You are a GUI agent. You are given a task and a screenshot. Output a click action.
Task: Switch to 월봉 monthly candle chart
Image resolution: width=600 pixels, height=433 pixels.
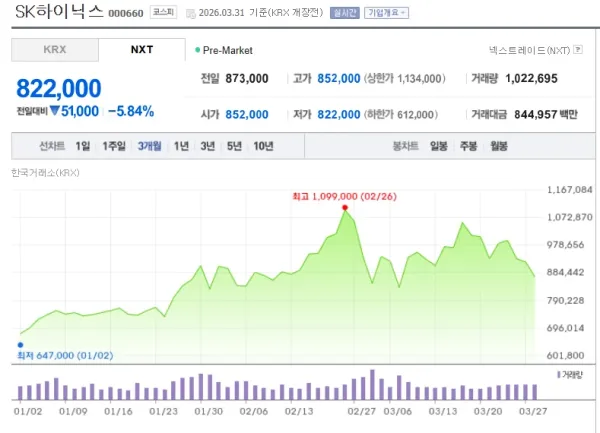pyautogui.click(x=499, y=146)
